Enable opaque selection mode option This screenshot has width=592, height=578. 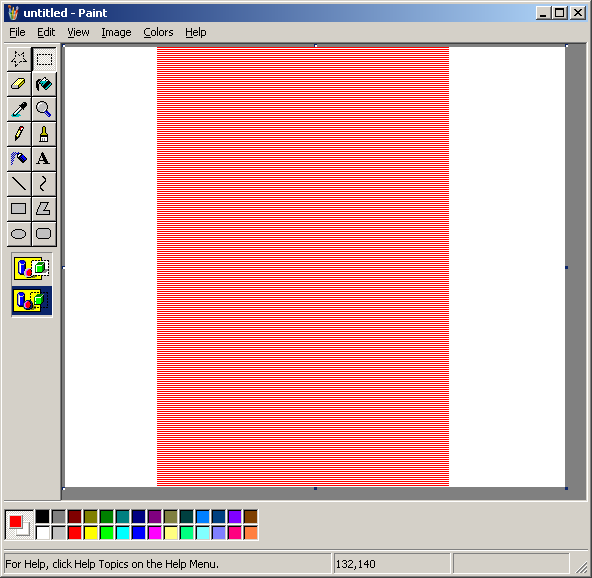(32, 268)
